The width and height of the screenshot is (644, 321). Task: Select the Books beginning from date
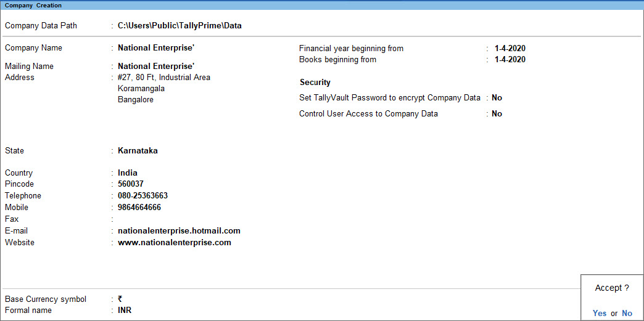pyautogui.click(x=510, y=60)
